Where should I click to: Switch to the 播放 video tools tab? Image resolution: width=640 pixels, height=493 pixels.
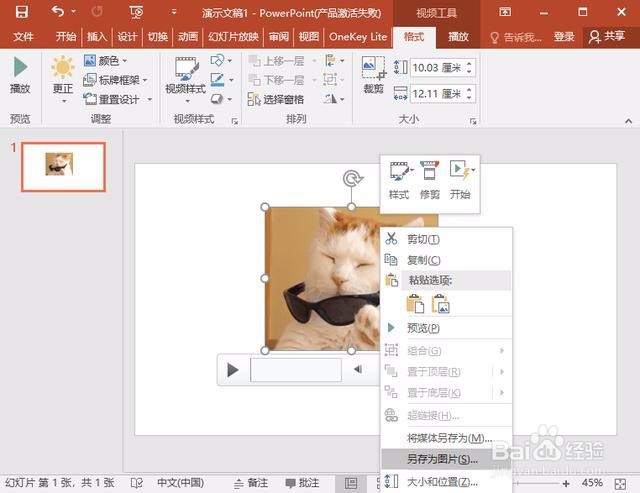pos(458,37)
